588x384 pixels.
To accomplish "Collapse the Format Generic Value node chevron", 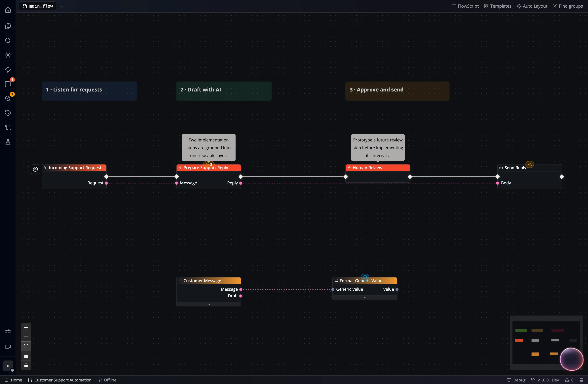I will (365, 298).
